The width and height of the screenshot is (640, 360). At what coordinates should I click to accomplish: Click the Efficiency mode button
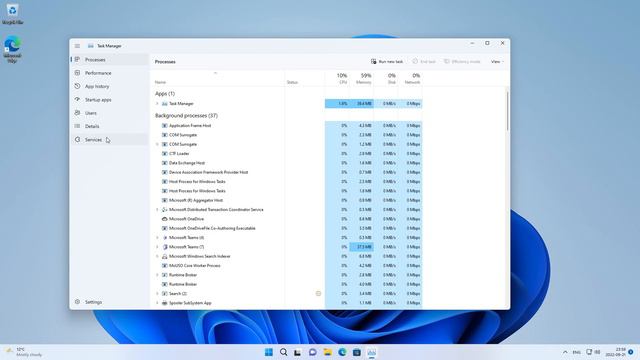point(462,62)
